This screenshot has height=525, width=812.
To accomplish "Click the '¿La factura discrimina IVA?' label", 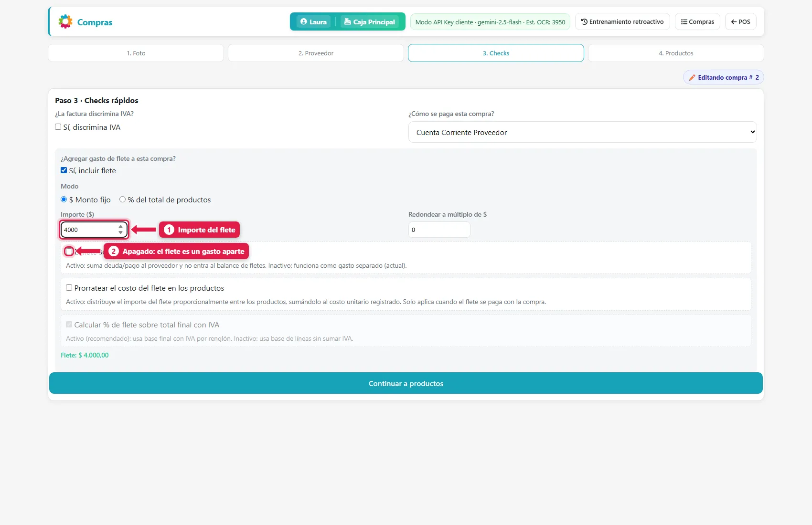I will pos(94,114).
